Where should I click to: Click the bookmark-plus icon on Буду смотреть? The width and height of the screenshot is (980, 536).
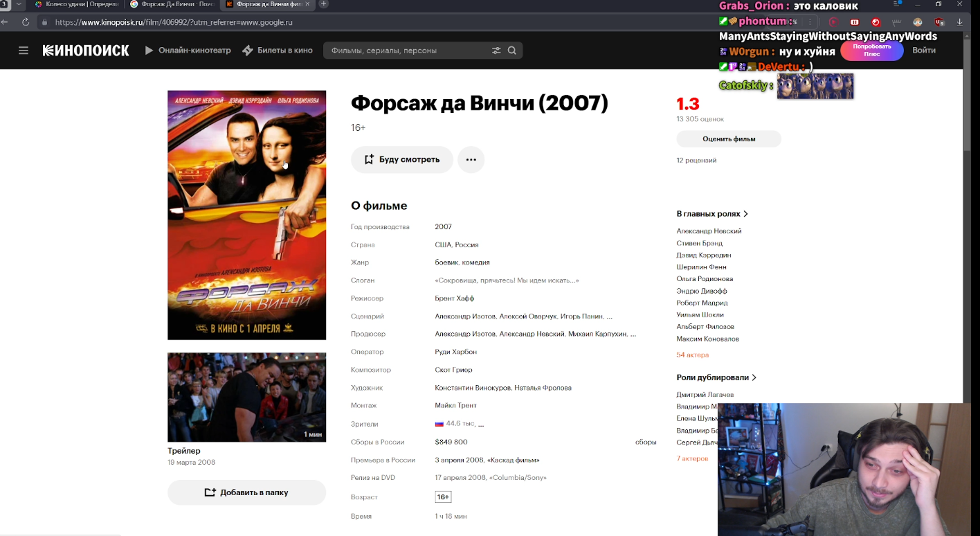[x=369, y=159]
